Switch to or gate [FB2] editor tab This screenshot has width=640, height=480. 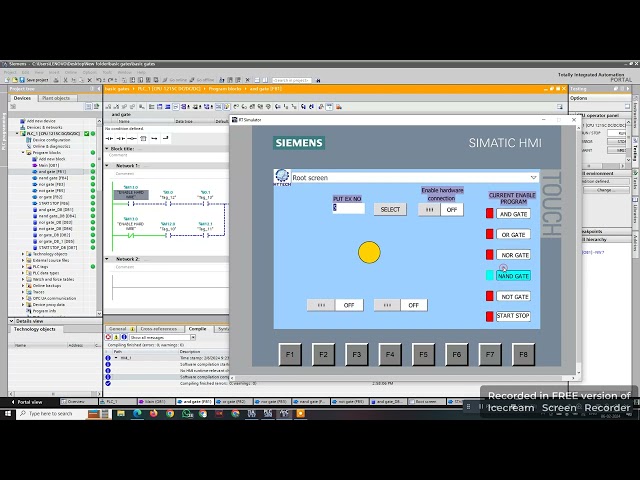(x=233, y=402)
